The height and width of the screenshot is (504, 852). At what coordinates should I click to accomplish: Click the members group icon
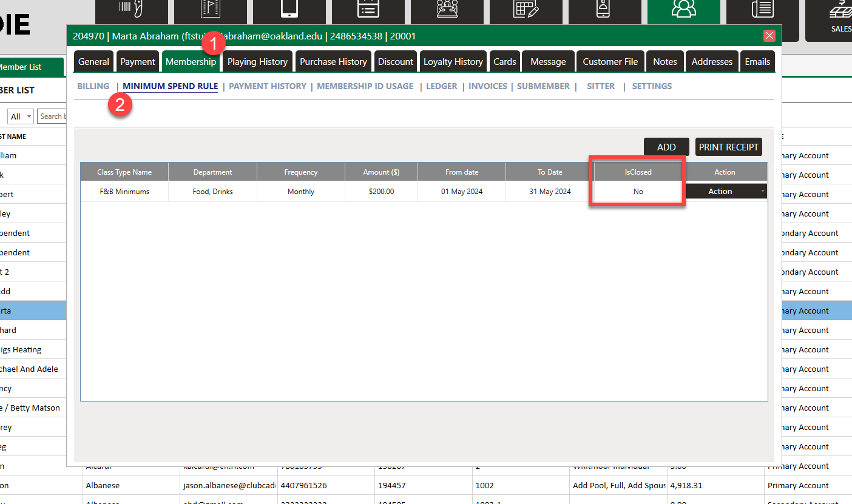pyautogui.click(x=683, y=10)
